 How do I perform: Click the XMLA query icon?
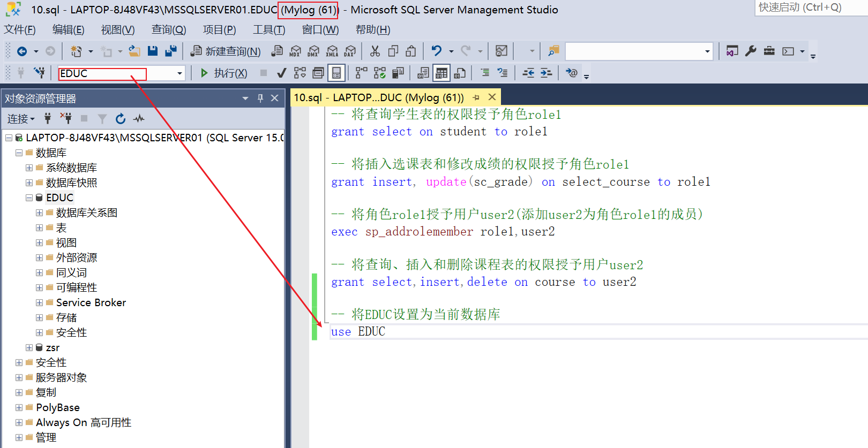pos(332,51)
